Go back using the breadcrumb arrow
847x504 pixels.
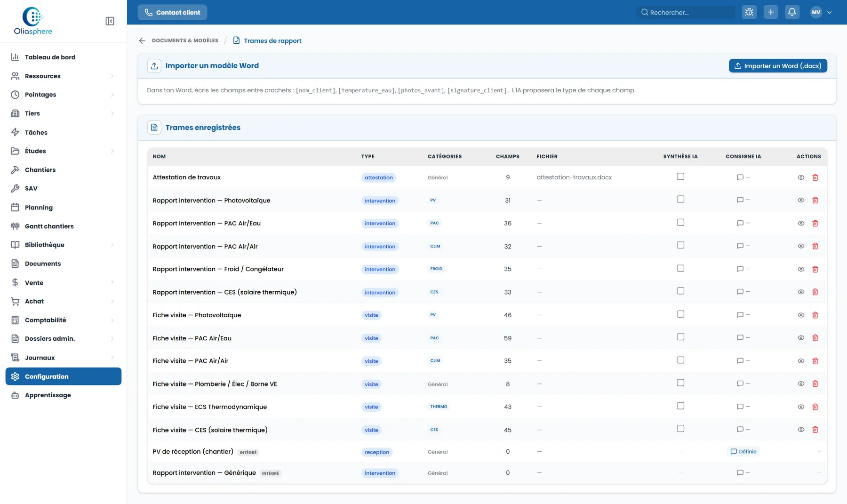tap(142, 41)
